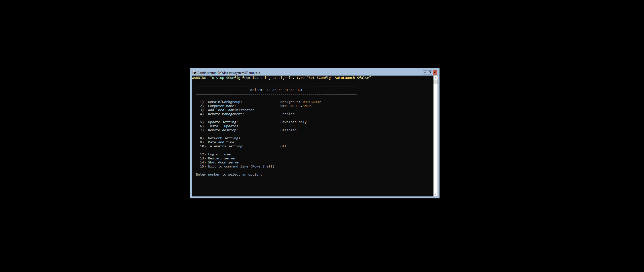Click option 10 'Telemetry setting:' text
This screenshot has width=644, height=272.
[x=226, y=146]
